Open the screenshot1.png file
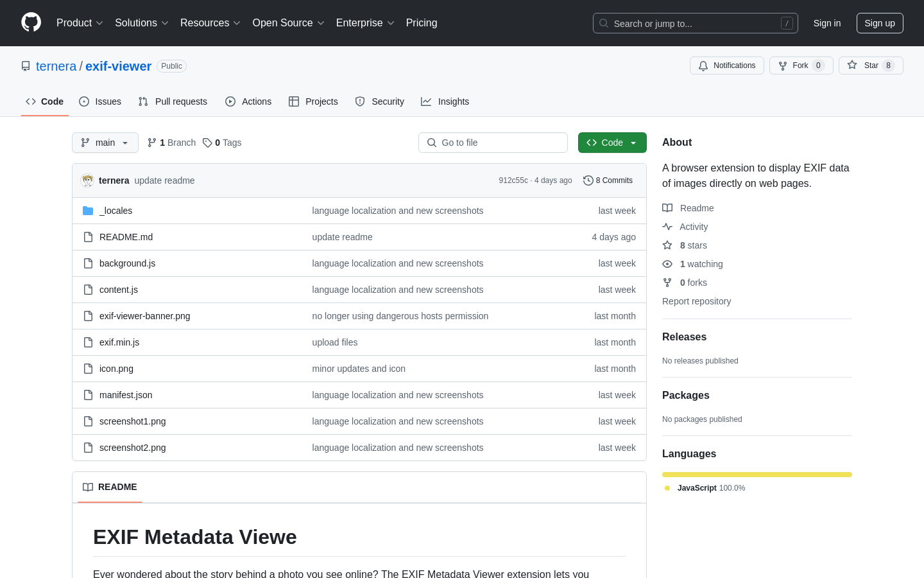924x578 pixels. [132, 421]
